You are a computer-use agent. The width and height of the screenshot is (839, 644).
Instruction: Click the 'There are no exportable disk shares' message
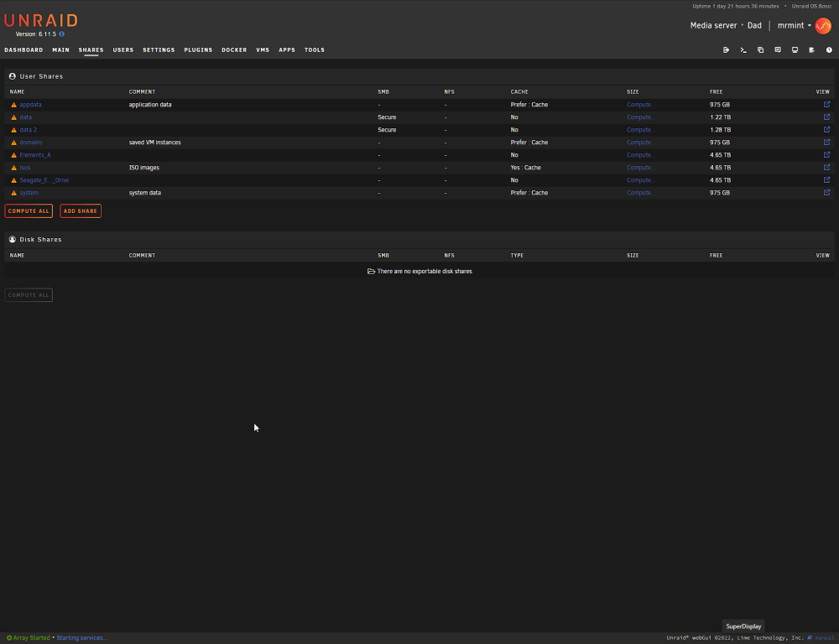425,271
